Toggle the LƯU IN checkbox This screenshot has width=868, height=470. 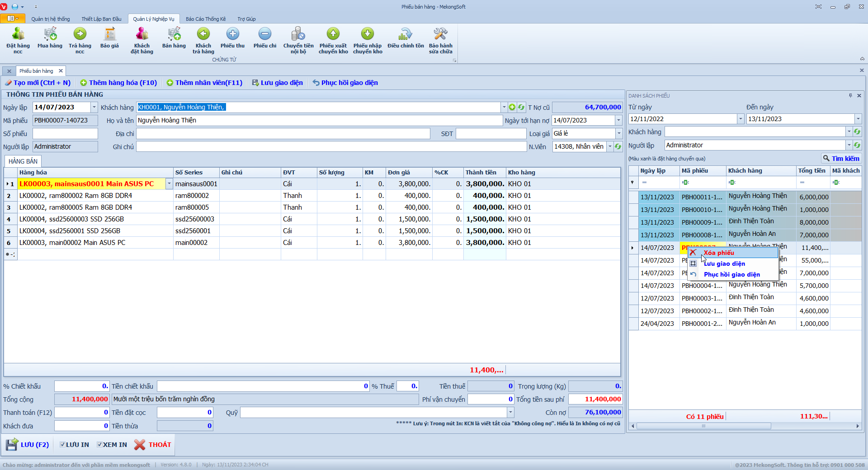pyautogui.click(x=63, y=445)
